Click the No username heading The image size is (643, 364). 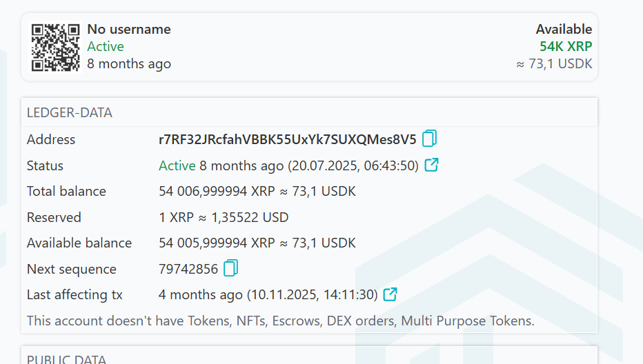pos(128,29)
